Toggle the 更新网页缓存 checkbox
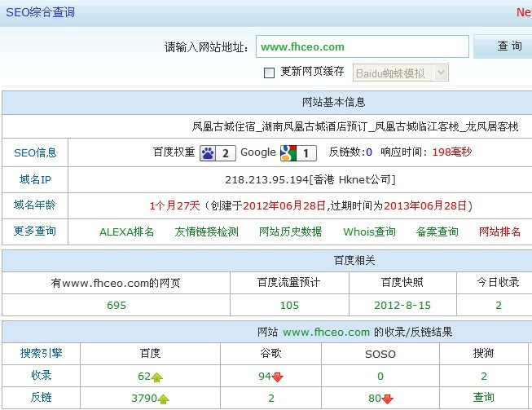The height and width of the screenshot is (410, 532). point(270,73)
